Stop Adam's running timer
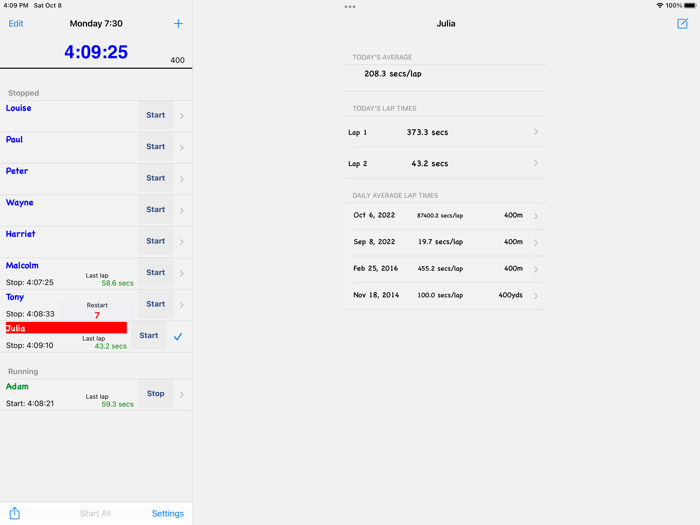 pyautogui.click(x=155, y=394)
